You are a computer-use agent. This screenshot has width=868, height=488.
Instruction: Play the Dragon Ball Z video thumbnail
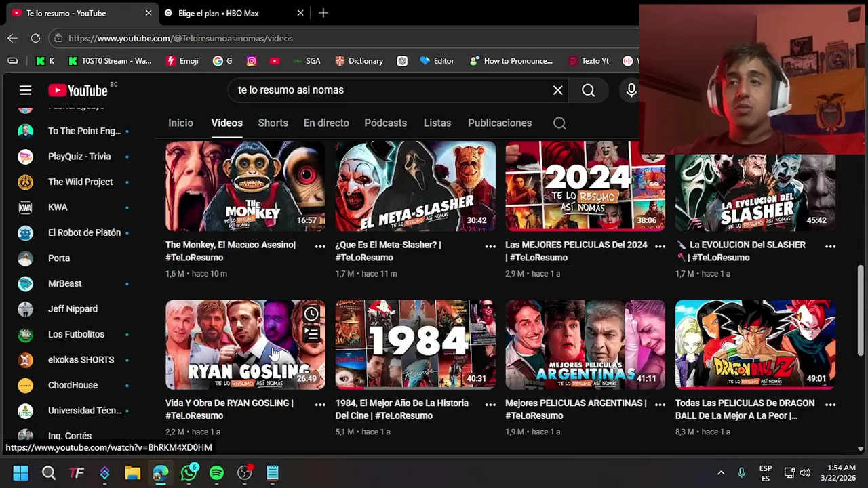tap(755, 344)
